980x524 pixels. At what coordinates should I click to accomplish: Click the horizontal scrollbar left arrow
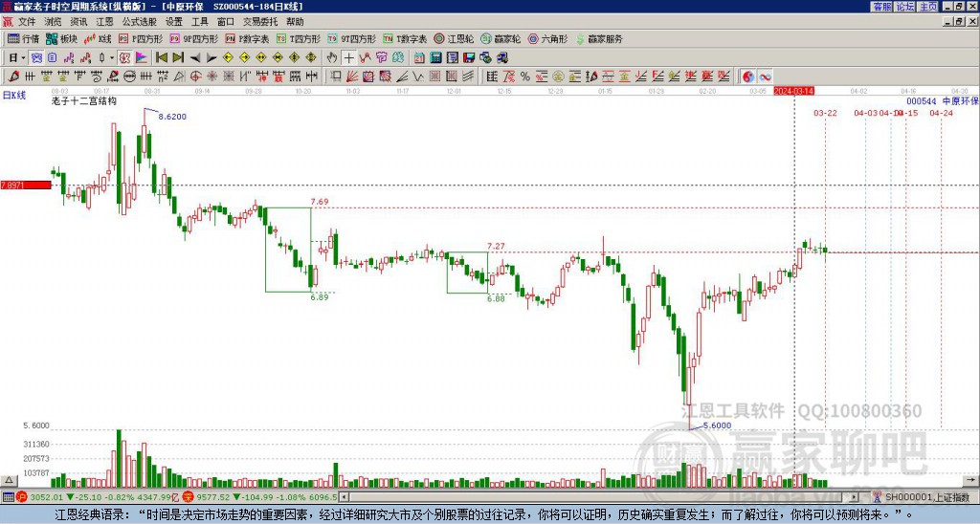343,497
